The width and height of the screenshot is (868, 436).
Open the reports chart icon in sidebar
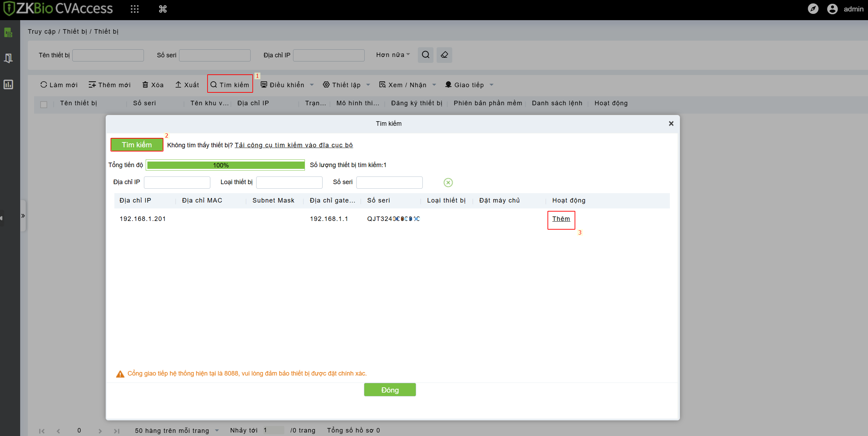coord(8,84)
